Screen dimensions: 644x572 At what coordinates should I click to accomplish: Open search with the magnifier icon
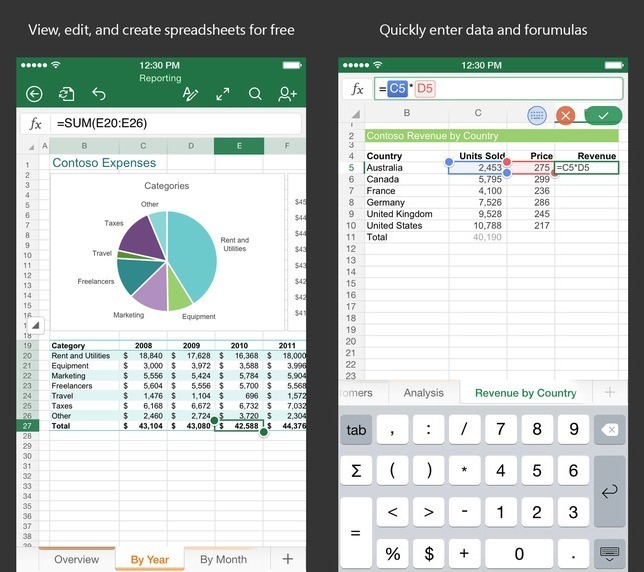(x=255, y=94)
